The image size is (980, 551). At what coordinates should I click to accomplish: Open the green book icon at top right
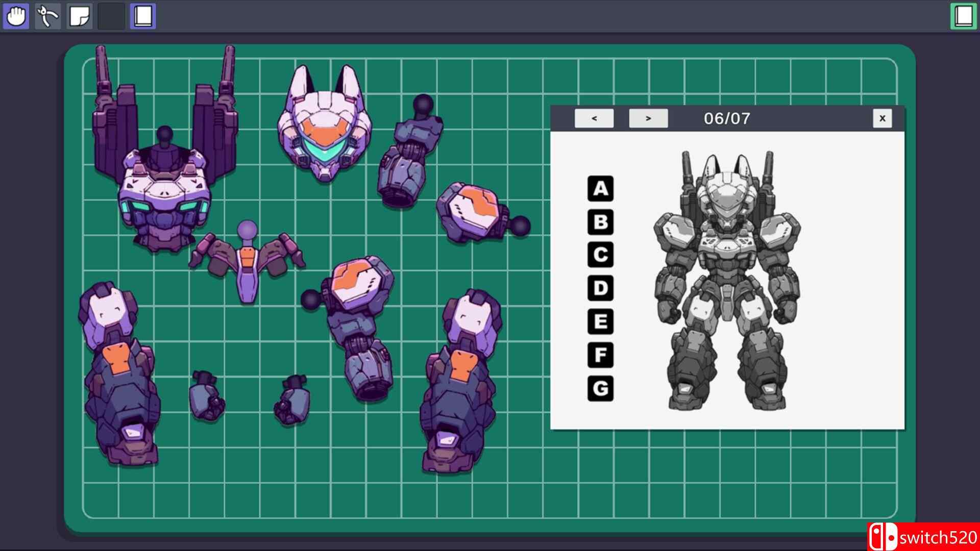963,16
